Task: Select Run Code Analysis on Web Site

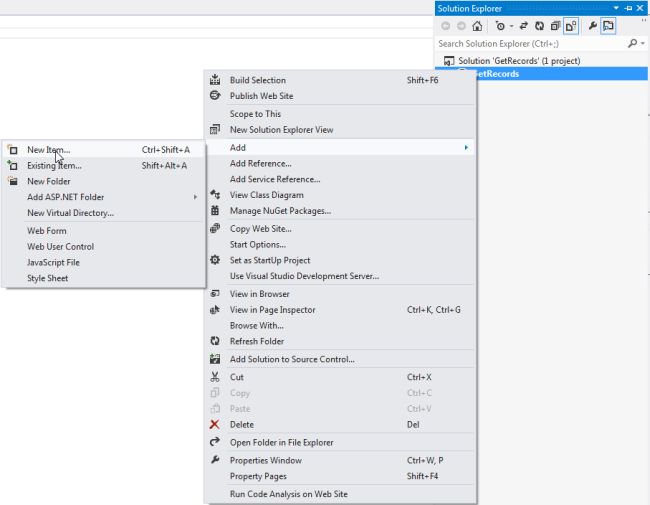Action: coord(340,494)
